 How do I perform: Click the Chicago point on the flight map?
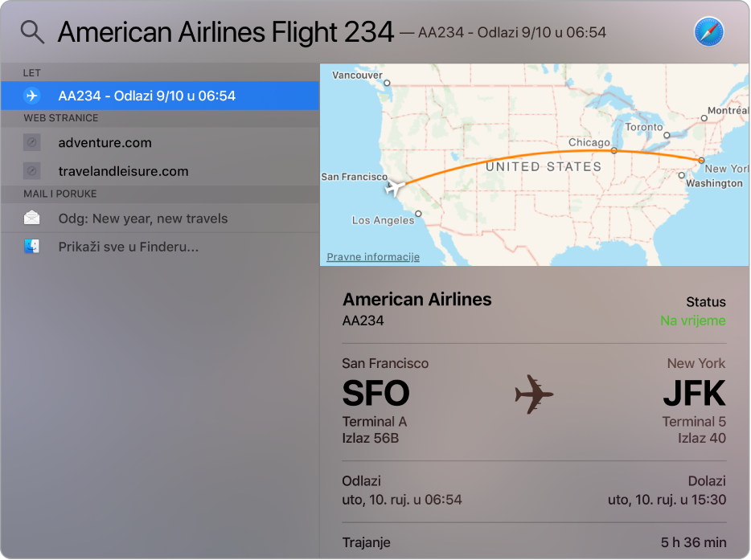(614, 150)
